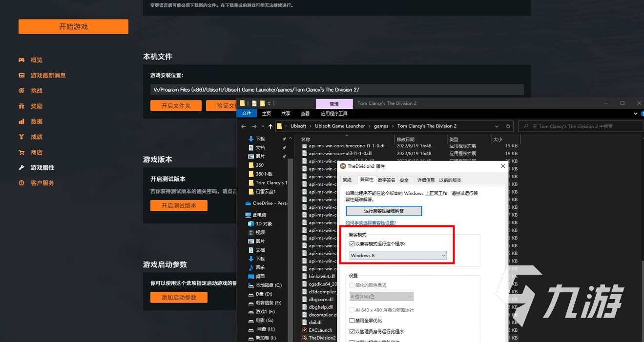Select the TheDivision2 executable in the list

(x=322, y=338)
